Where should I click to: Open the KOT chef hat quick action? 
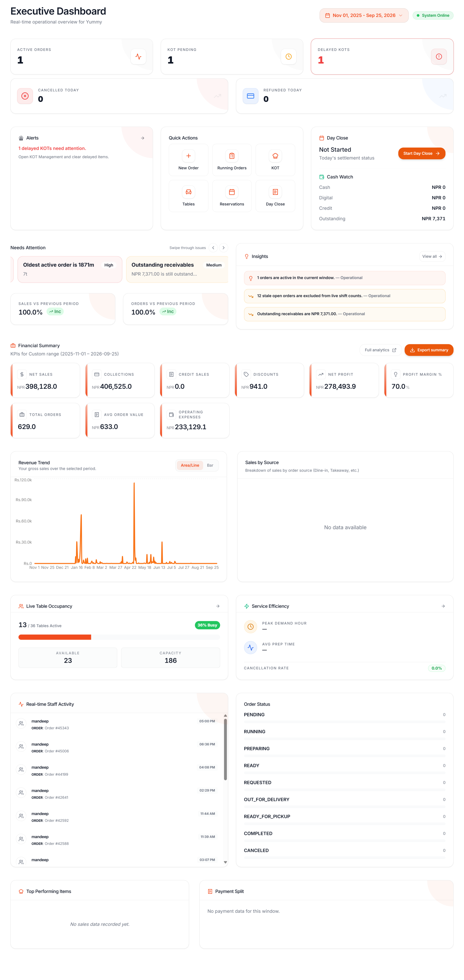click(x=275, y=160)
